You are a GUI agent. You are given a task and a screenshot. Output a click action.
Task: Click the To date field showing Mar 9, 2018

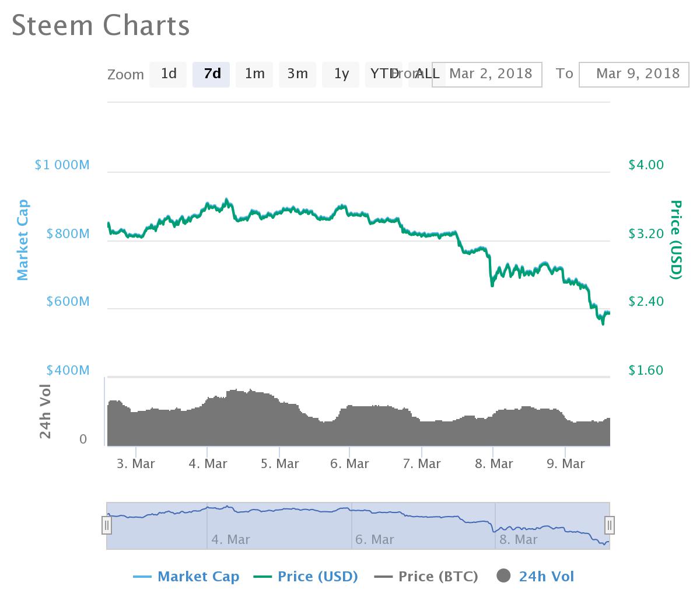633,74
